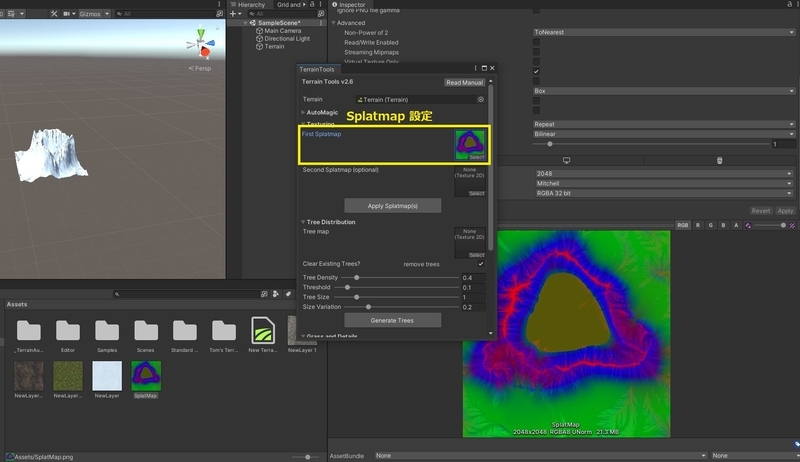This screenshot has height=462, width=800.
Task: Switch to the Hierarchy tab
Action: click(248, 5)
